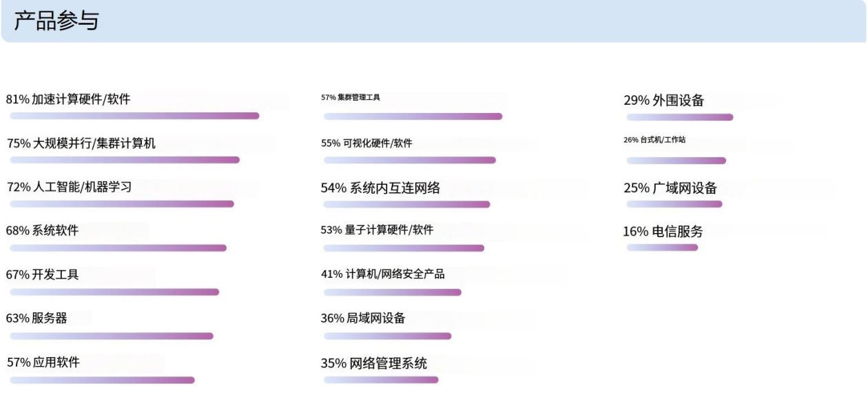Click the 54% 系统内互连网络 label
Image resolution: width=868 pixels, height=406 pixels.
pos(380,187)
